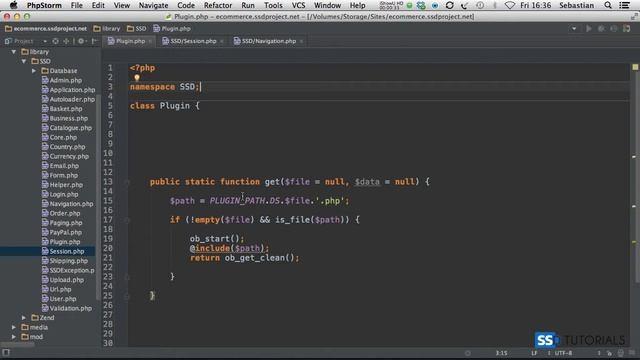
Task: Open the Navigate menu
Action: (153, 5)
